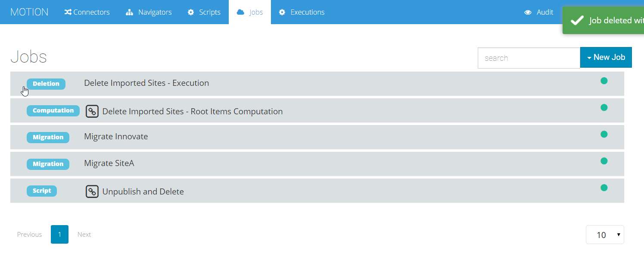Select the Jobs tab
Viewport: 644px width, 254px height.
coord(250,12)
